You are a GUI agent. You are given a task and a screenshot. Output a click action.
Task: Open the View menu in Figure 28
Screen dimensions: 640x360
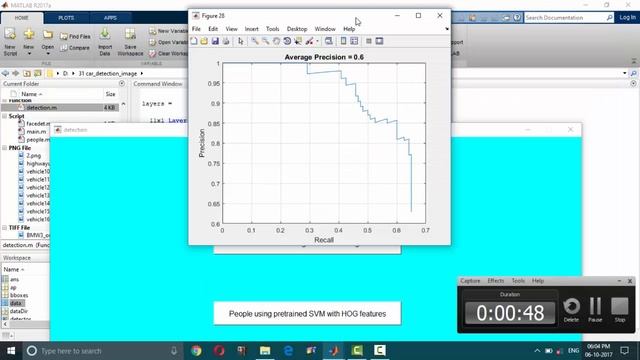231,29
